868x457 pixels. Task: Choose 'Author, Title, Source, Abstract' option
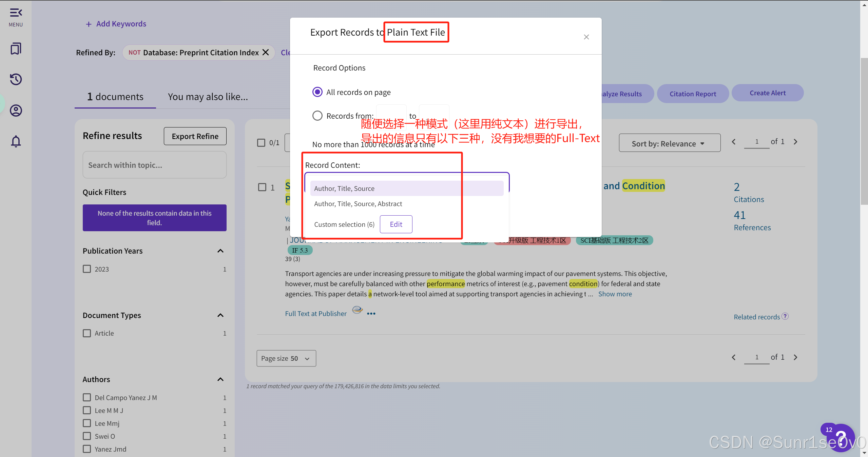(x=358, y=204)
